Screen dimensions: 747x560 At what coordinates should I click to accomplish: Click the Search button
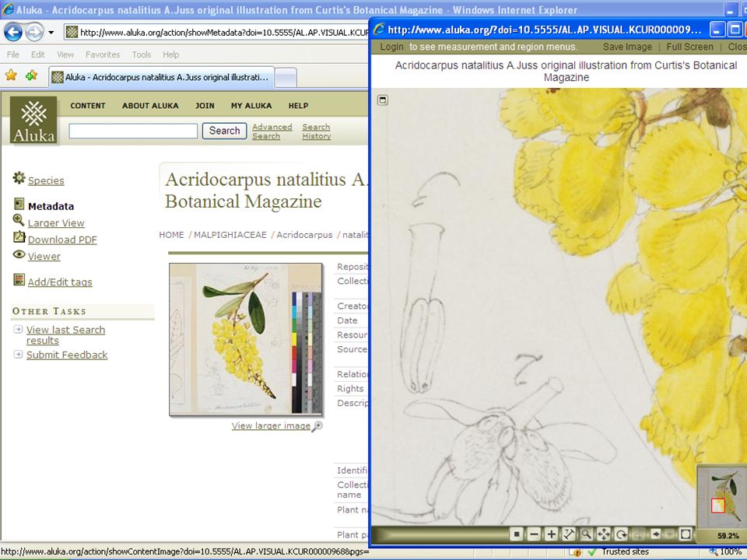coord(224,131)
